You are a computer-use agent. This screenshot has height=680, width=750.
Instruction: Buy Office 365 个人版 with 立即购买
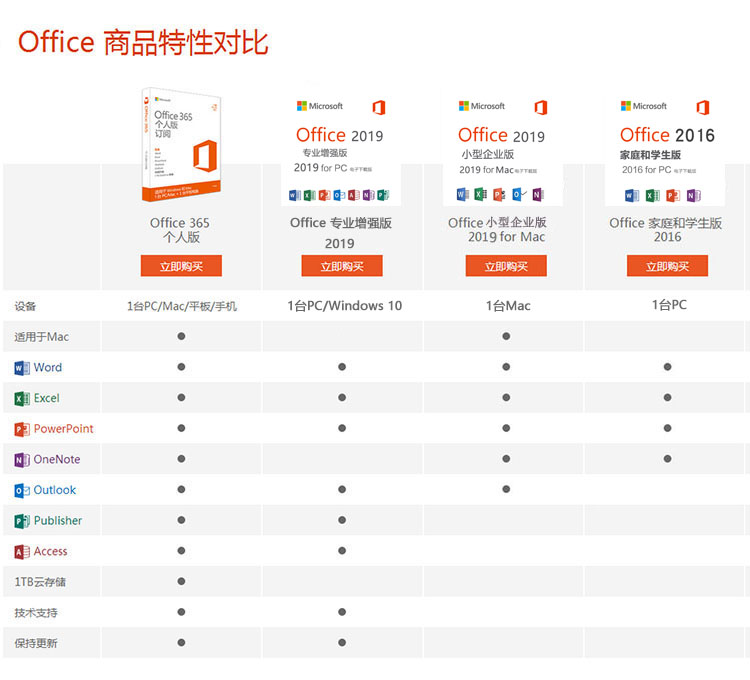coord(181,266)
